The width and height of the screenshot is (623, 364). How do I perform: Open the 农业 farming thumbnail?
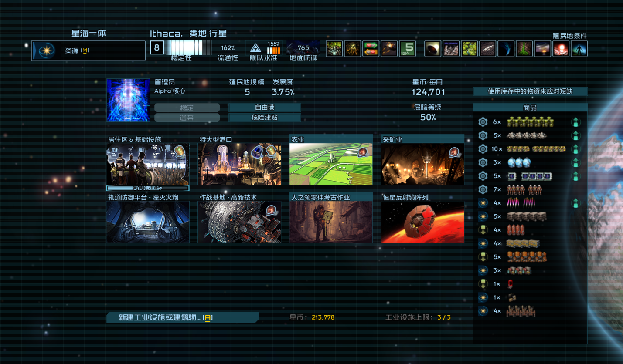coord(331,164)
